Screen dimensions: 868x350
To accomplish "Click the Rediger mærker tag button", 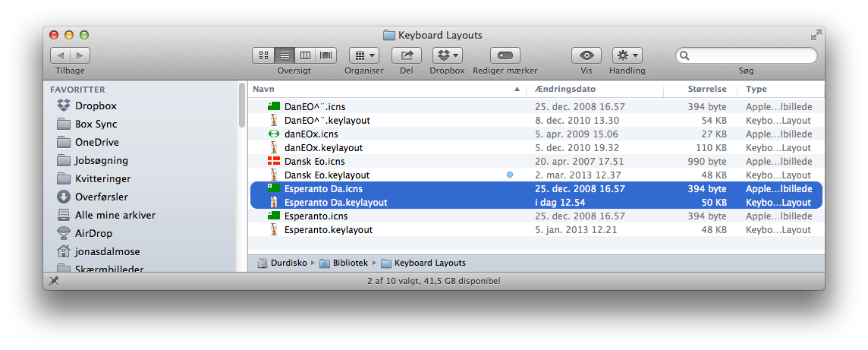I will coord(505,55).
